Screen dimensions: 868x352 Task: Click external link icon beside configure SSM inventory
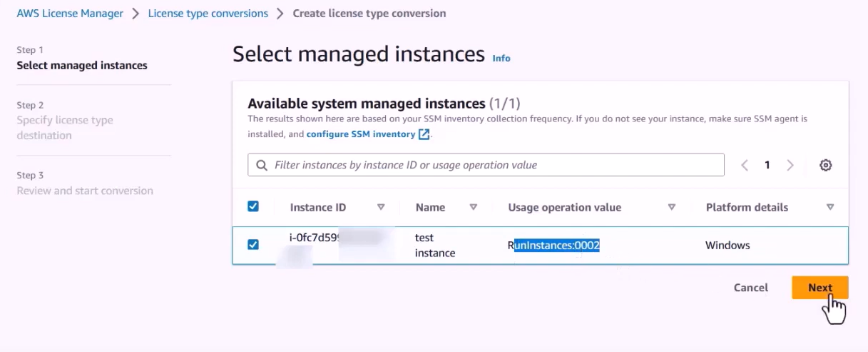[424, 134]
